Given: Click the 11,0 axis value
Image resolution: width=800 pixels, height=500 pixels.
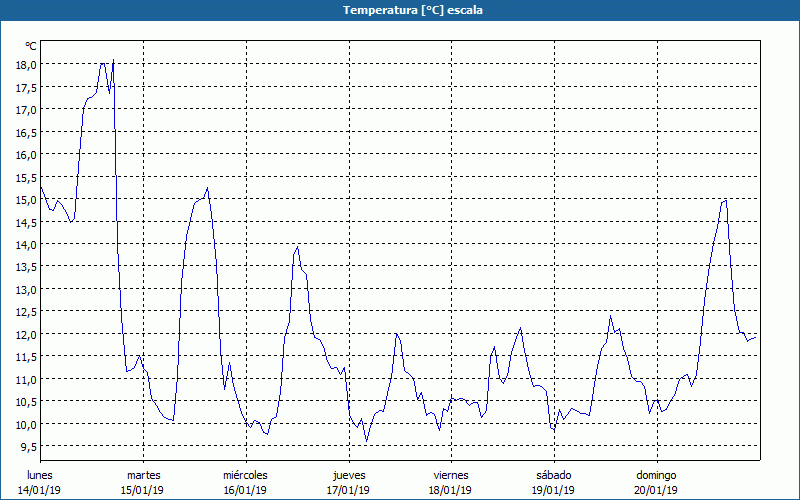Looking at the screenshot, I should click(x=28, y=379).
